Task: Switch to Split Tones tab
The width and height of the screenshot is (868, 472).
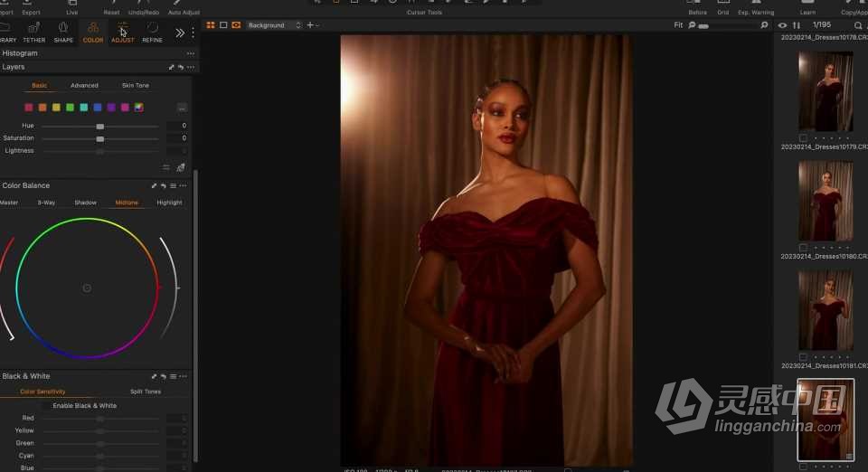Action: (146, 392)
